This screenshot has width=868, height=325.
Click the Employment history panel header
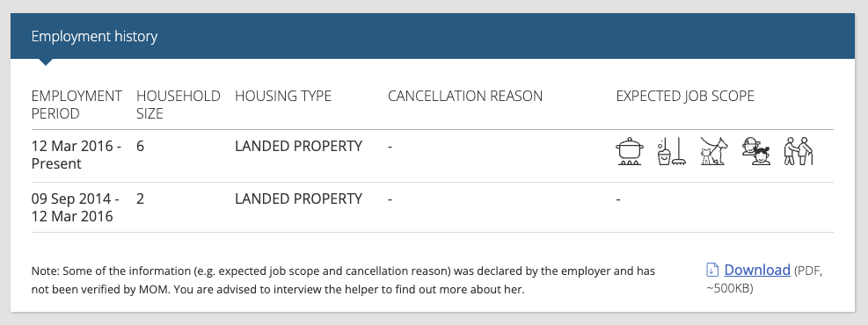(433, 36)
